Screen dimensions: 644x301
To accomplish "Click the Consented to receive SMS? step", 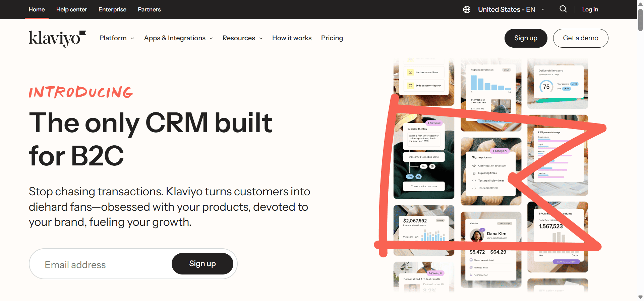I will coord(424,157).
